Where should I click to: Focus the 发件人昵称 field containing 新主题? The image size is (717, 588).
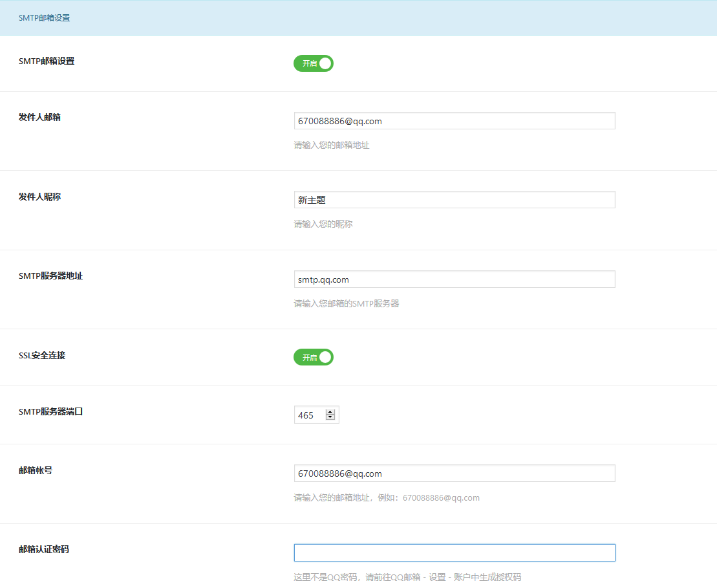coord(454,200)
